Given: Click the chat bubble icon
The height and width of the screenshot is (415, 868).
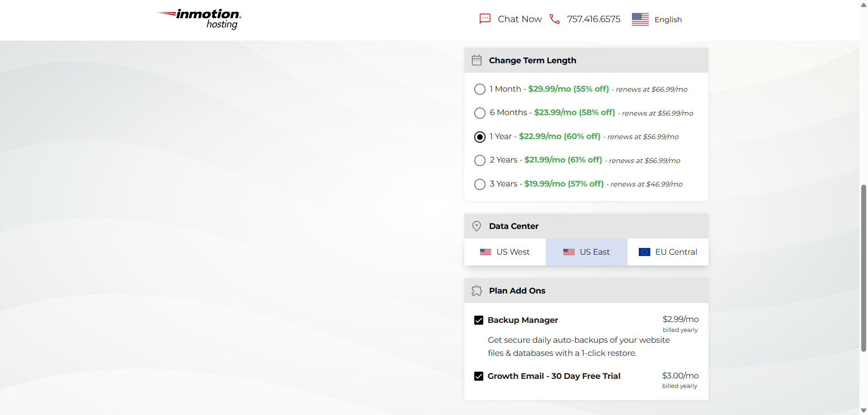Looking at the screenshot, I should [x=485, y=19].
